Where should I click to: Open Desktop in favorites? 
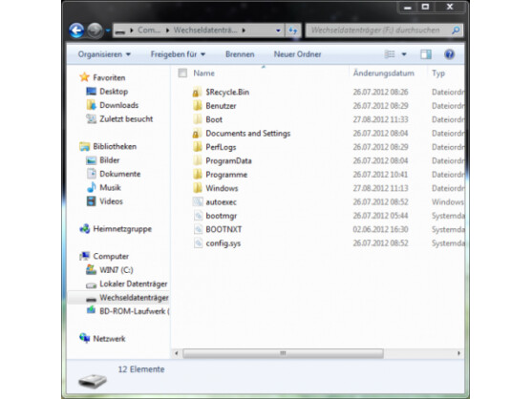click(114, 92)
